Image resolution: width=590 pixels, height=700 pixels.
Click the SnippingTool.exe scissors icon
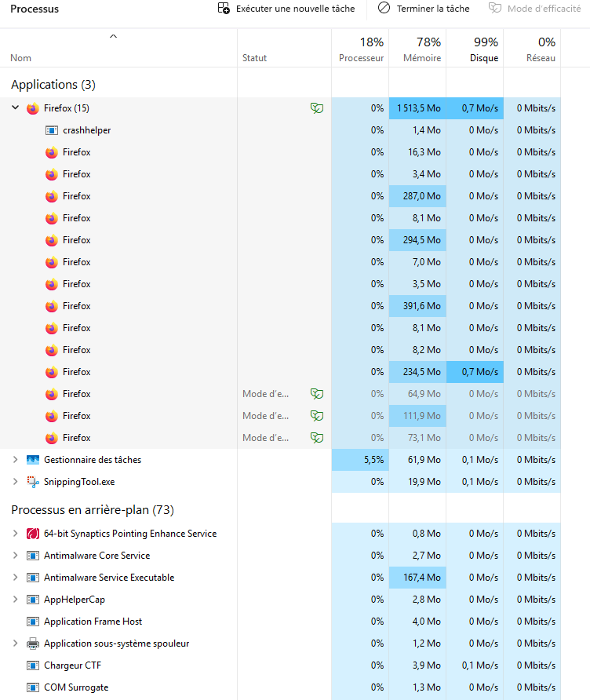tap(33, 482)
